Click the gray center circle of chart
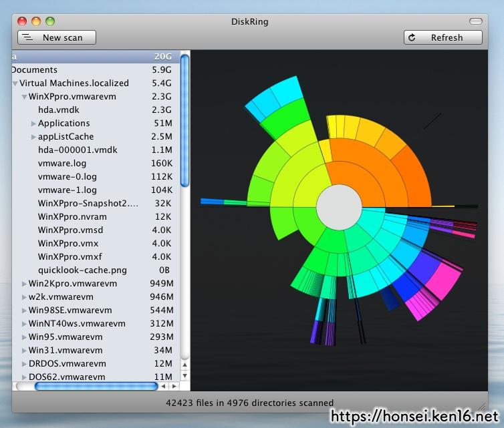The image size is (504, 428). 338,207
